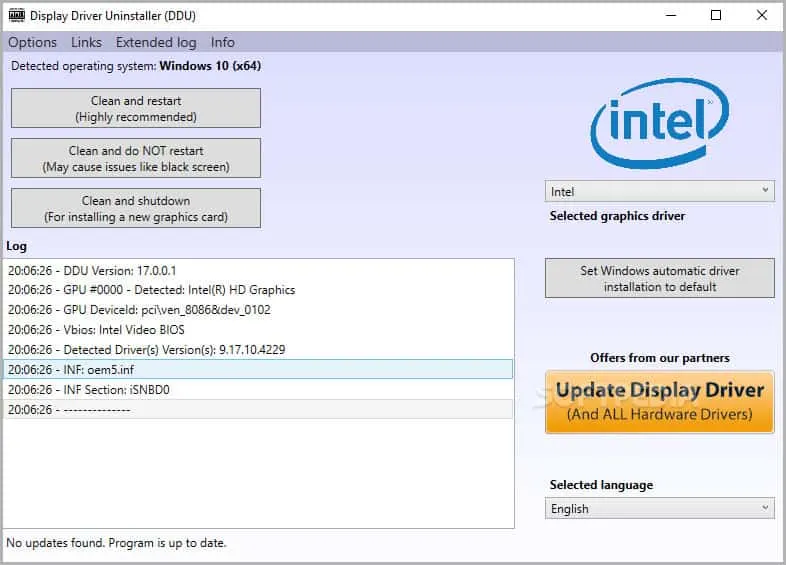This screenshot has width=786, height=565.
Task: Open the Options menu
Action: (32, 42)
